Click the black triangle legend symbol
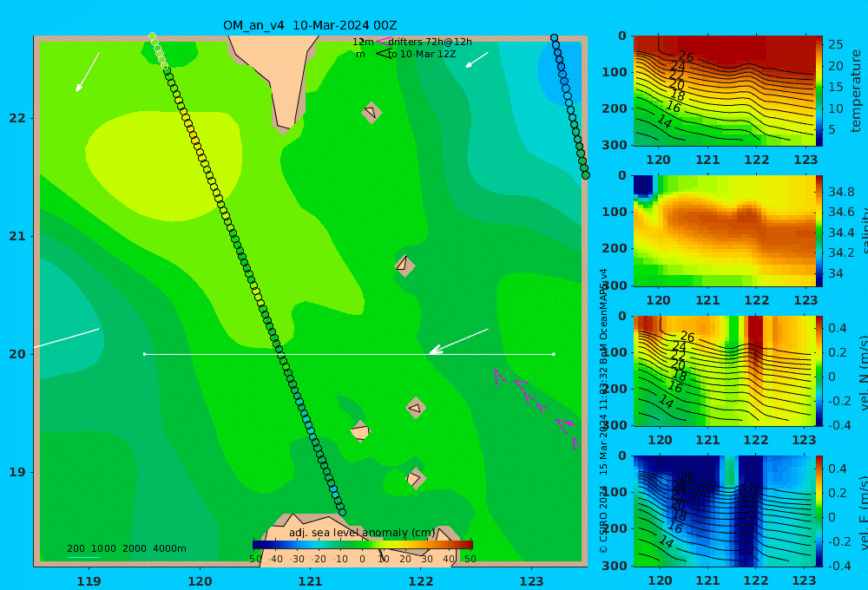This screenshot has width=868, height=590. coord(383,54)
